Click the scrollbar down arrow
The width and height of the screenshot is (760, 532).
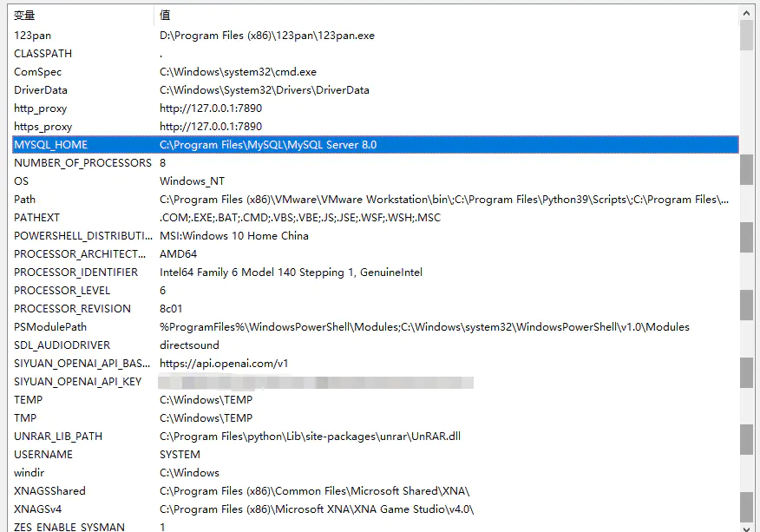746,529
